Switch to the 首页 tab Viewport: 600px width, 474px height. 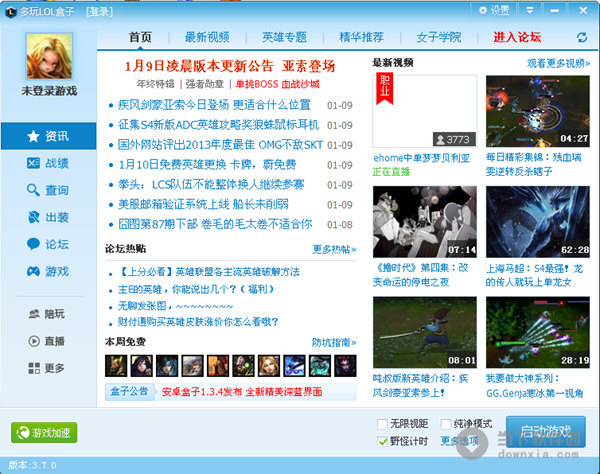pyautogui.click(x=140, y=37)
